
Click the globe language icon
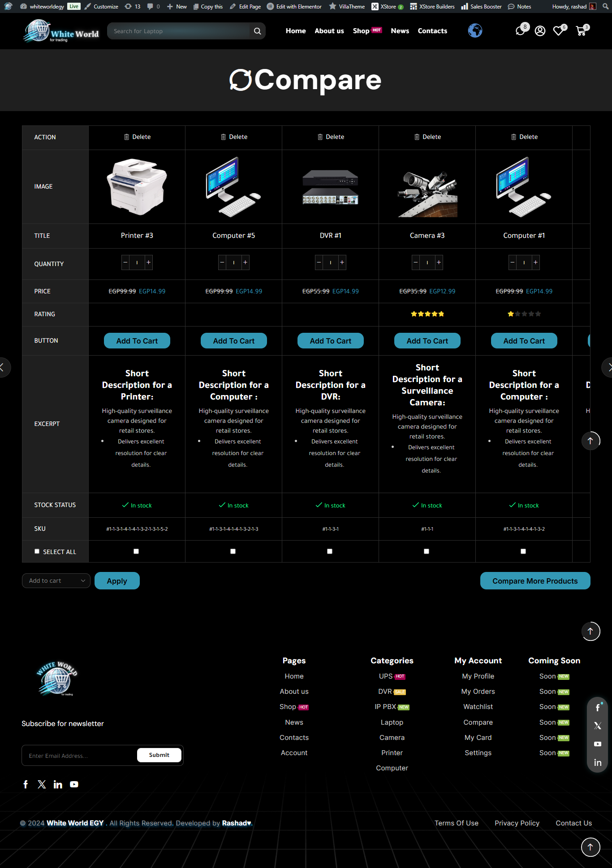pyautogui.click(x=475, y=30)
